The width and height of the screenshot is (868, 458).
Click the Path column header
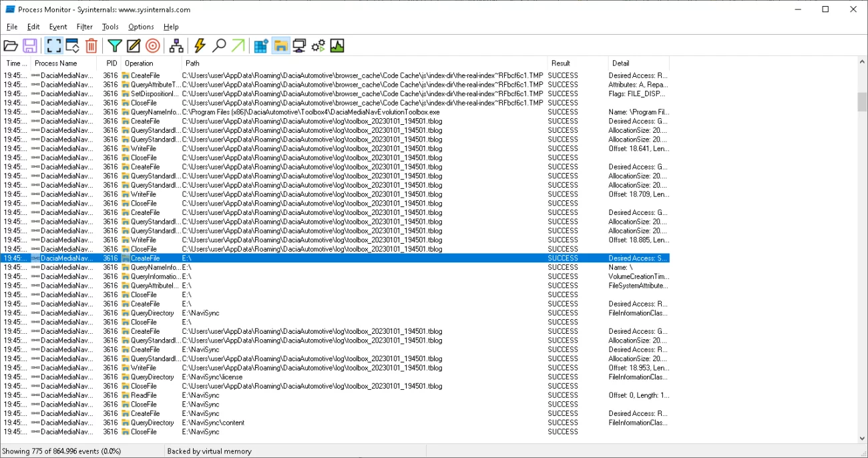(x=365, y=63)
